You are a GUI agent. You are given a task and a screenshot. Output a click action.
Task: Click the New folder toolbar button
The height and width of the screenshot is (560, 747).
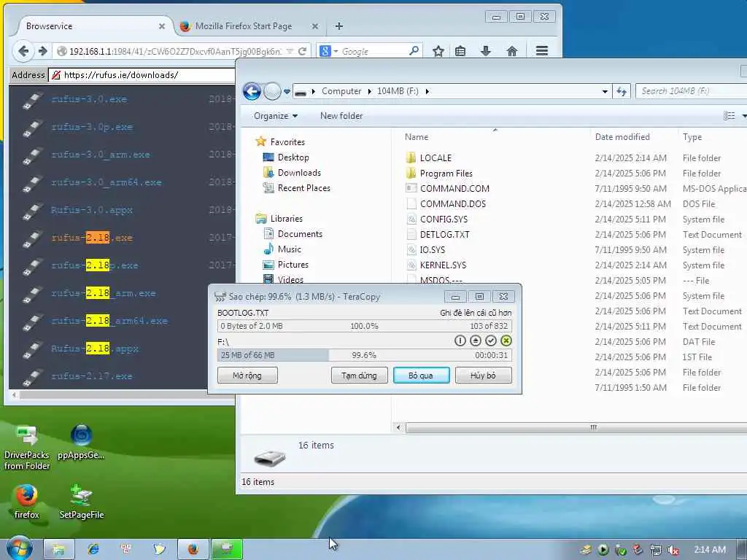click(341, 116)
